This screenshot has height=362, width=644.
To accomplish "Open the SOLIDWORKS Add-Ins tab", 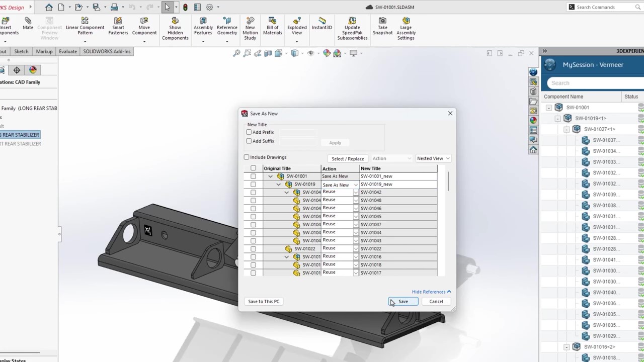I will pos(107,51).
